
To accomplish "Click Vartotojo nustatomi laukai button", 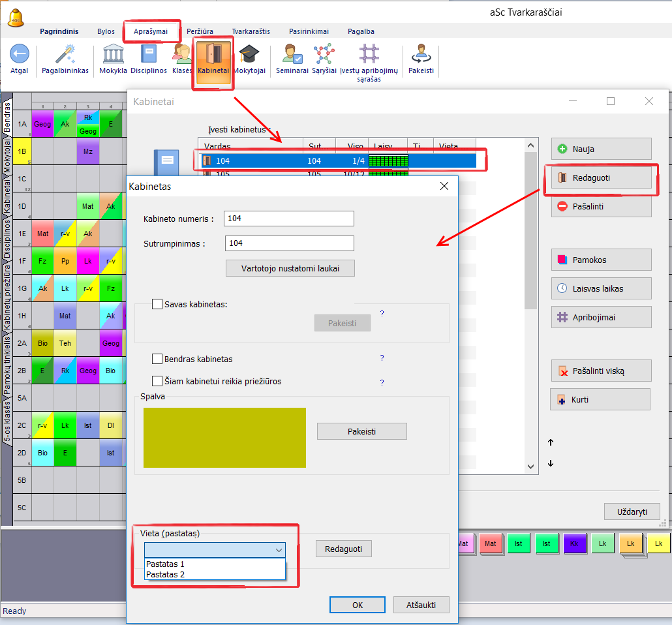I will pyautogui.click(x=290, y=267).
